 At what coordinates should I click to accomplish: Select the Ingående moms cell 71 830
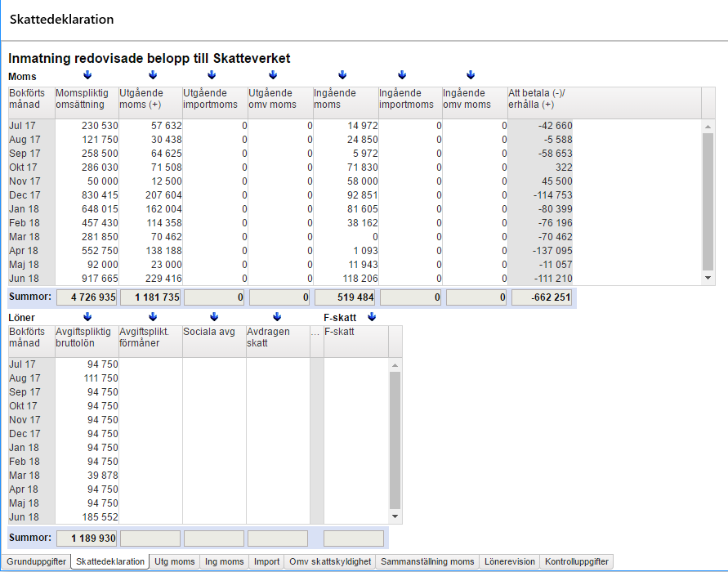point(346,168)
